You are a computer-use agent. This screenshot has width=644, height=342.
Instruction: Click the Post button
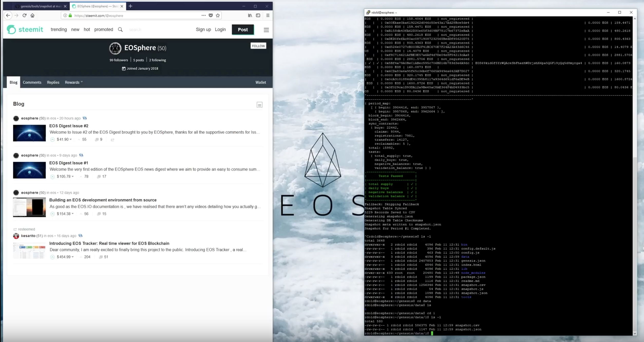pos(243,30)
